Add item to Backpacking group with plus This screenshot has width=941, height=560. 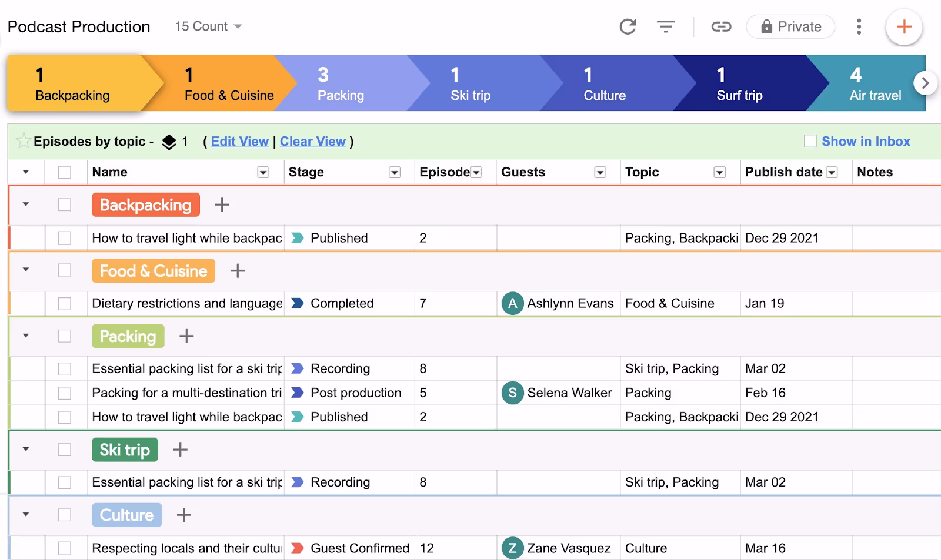pos(222,205)
